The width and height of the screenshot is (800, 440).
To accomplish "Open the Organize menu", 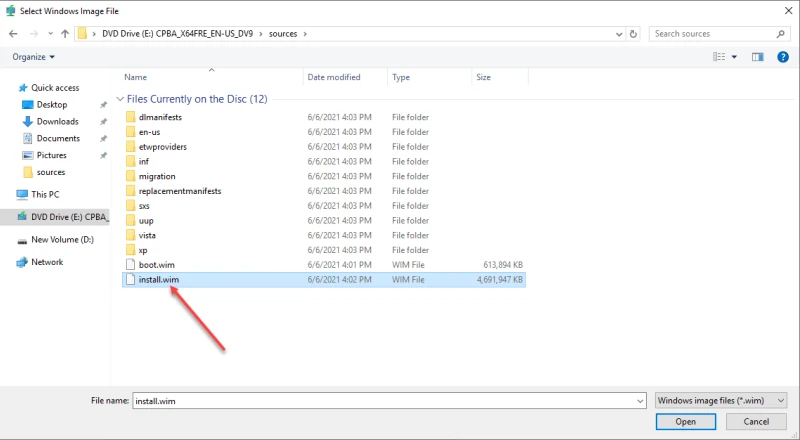I will [x=33, y=57].
